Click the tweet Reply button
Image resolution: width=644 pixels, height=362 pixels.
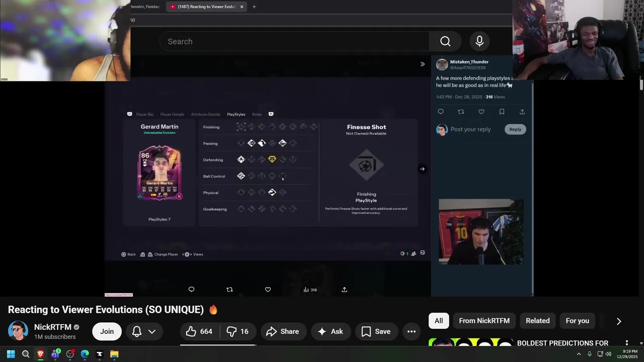pyautogui.click(x=515, y=129)
